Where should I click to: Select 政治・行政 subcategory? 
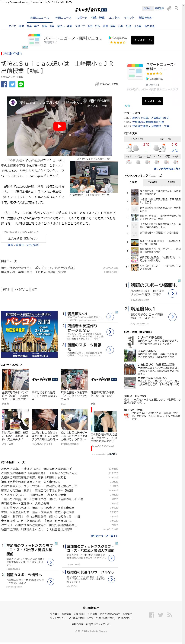point(94,26)
